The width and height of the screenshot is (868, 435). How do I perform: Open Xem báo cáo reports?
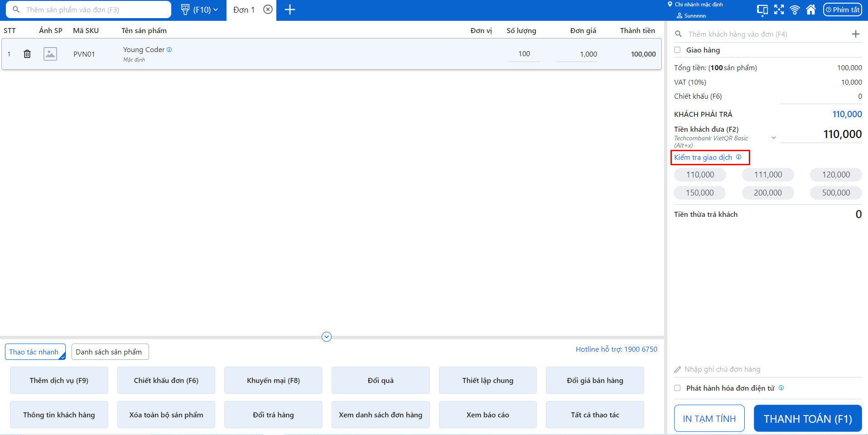tap(488, 415)
